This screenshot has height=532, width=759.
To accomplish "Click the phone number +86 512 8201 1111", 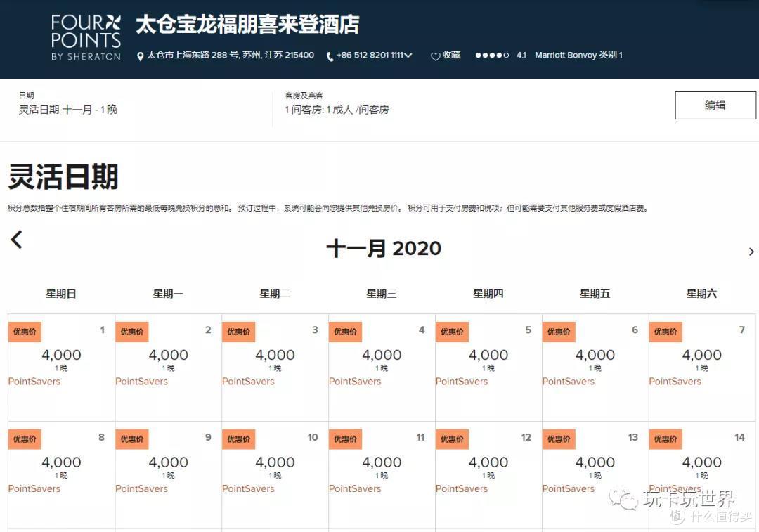I will 370,56.
